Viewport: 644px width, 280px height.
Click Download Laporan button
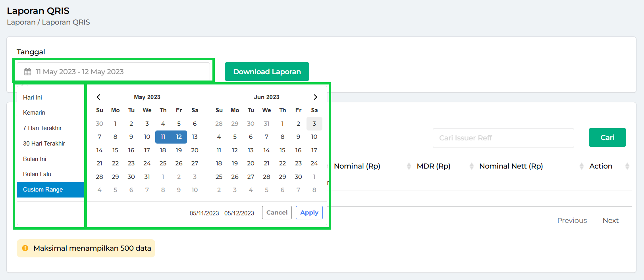pyautogui.click(x=267, y=72)
